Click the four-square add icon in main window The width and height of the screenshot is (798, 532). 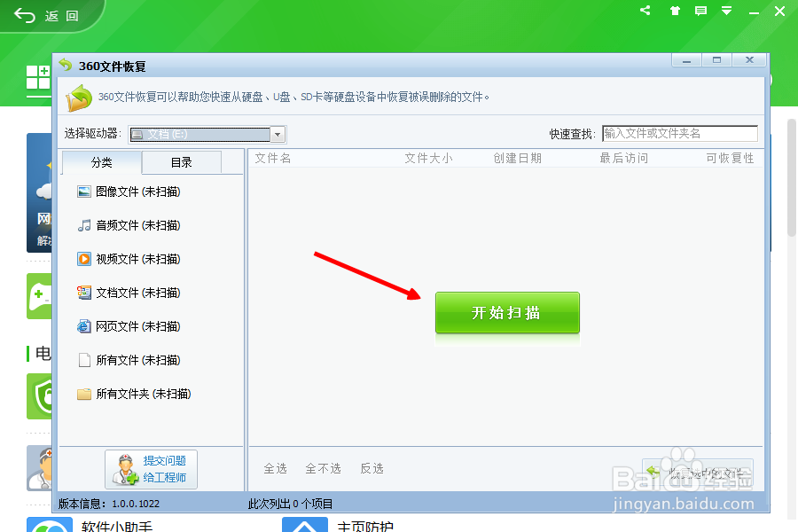(39, 78)
